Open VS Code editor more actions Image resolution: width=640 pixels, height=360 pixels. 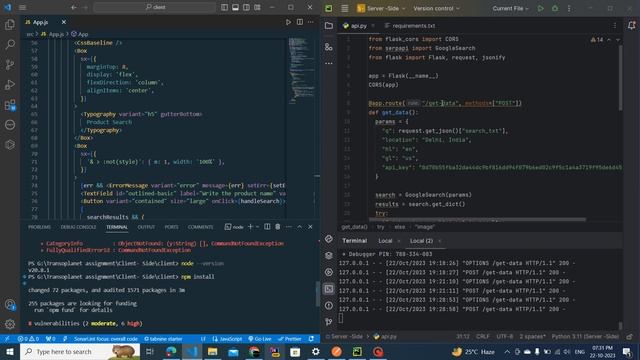[x=311, y=22]
